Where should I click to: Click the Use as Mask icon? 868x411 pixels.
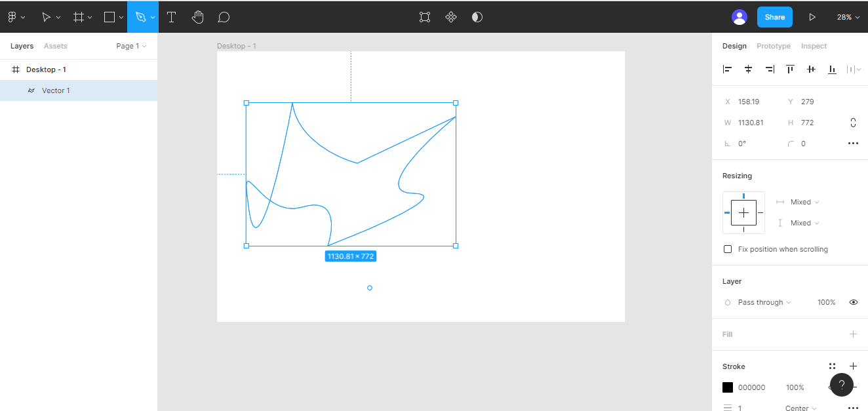point(477,17)
